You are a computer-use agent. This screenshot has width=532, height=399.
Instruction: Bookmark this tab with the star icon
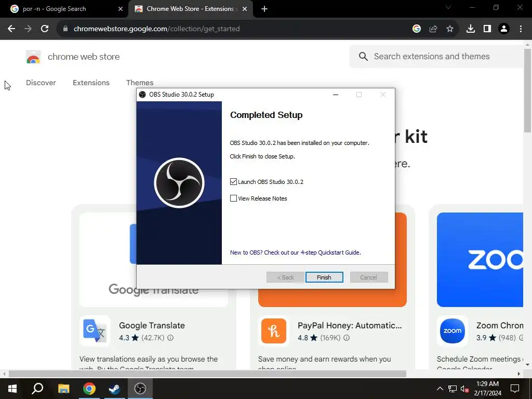click(x=450, y=29)
